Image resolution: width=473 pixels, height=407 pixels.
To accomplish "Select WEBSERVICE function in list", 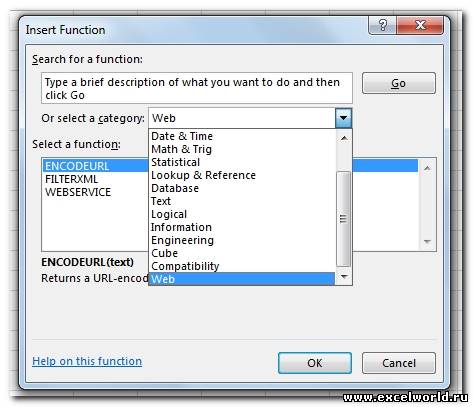I will [x=78, y=192].
